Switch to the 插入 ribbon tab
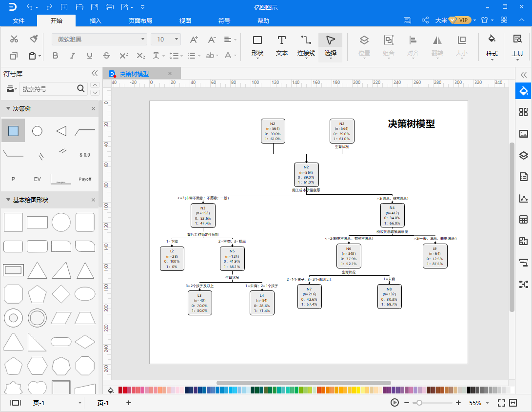The height and width of the screenshot is (412, 532). pos(96,21)
